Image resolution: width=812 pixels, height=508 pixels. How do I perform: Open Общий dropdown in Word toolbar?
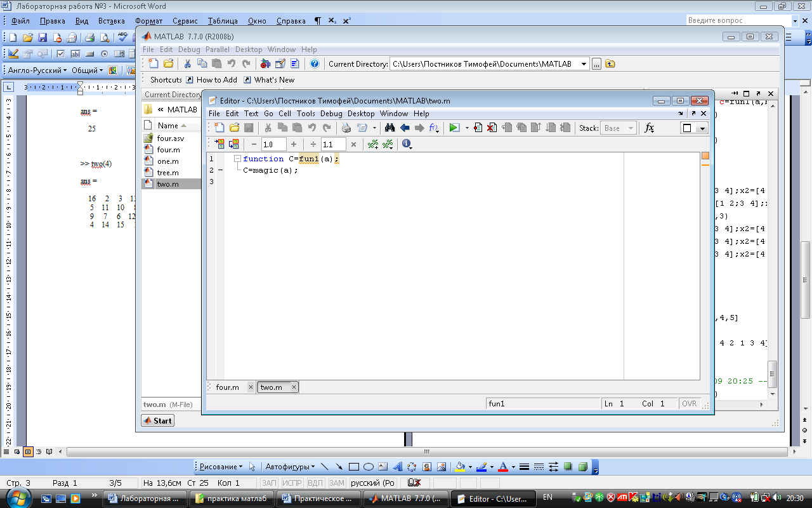(88, 70)
